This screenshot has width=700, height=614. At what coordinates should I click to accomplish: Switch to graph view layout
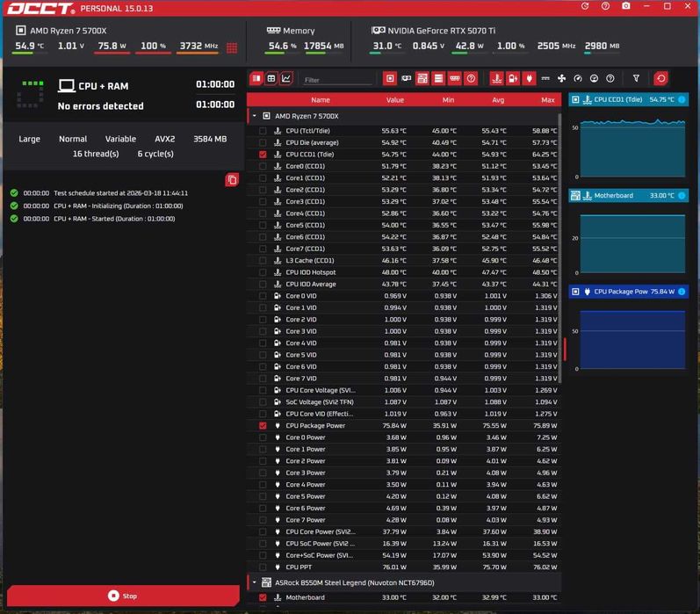pyautogui.click(x=286, y=78)
